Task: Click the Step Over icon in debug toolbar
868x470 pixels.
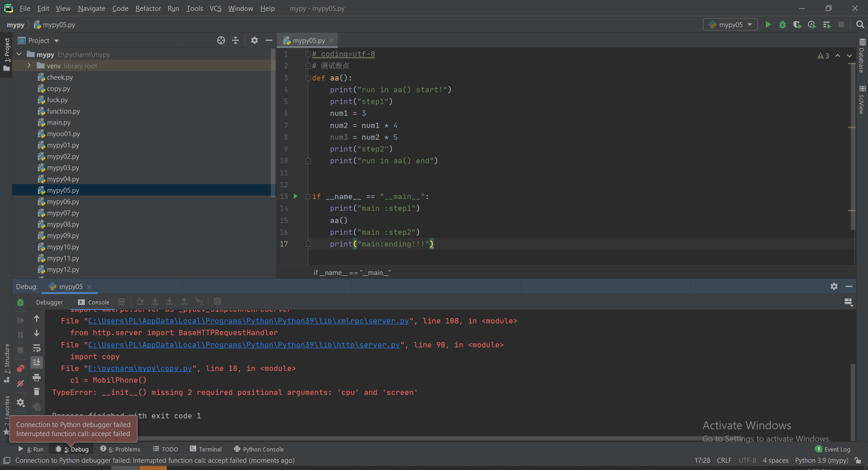Action: (140, 302)
